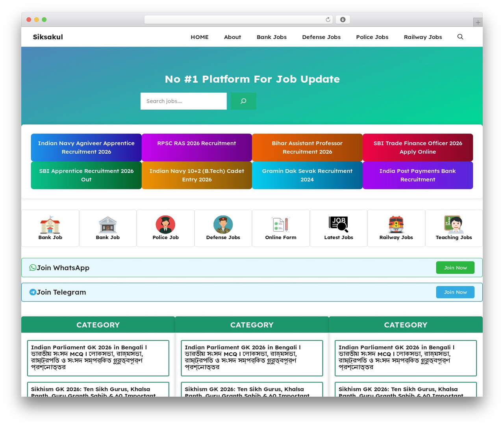The width and height of the screenshot is (504, 427).
Task: Click the Online Form label text
Action: click(281, 238)
